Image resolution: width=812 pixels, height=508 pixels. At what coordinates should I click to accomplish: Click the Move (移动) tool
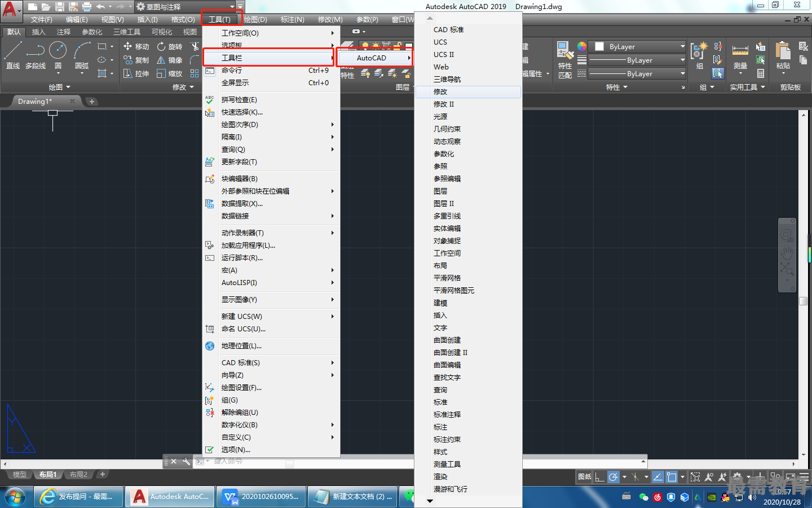coord(136,46)
